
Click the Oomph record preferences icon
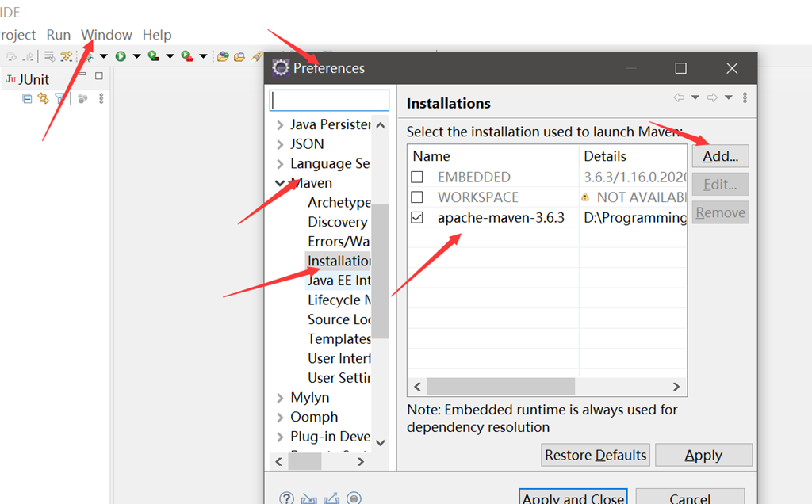point(354,498)
